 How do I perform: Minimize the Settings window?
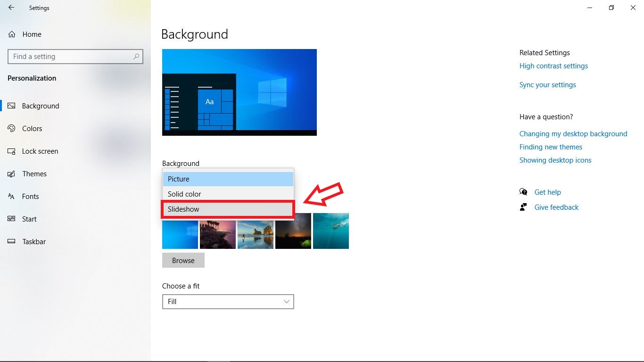[x=590, y=8]
